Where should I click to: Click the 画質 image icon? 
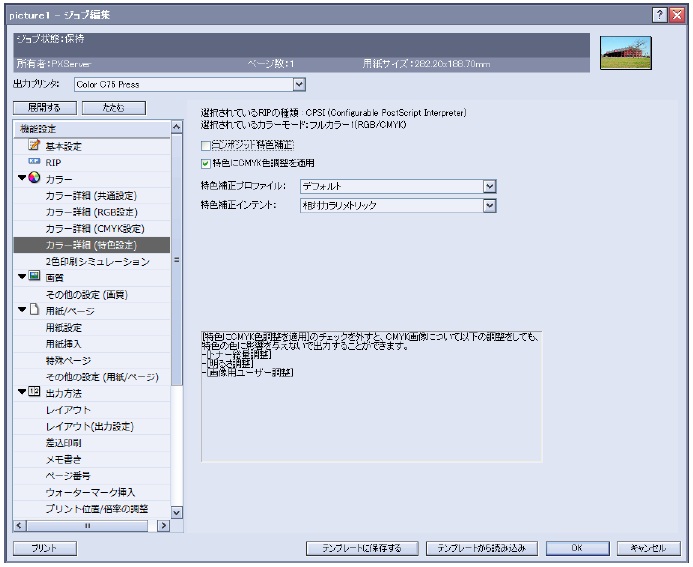coord(34,277)
